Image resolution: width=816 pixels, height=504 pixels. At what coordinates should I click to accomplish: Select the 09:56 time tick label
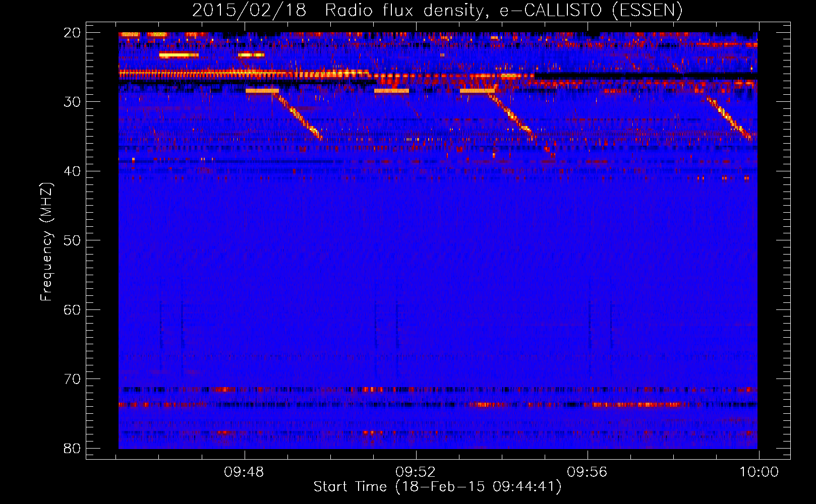click(x=587, y=472)
